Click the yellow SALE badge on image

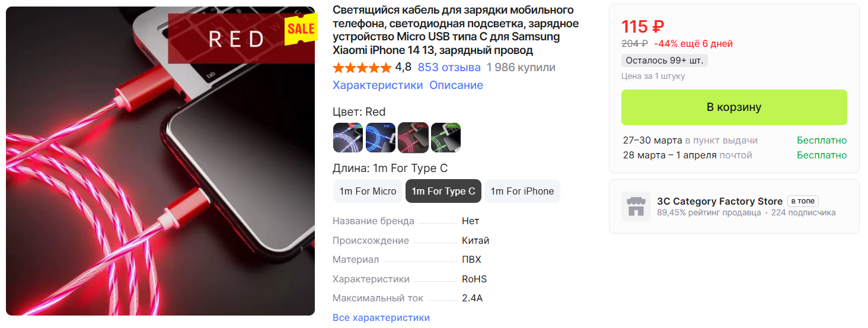pos(301,30)
